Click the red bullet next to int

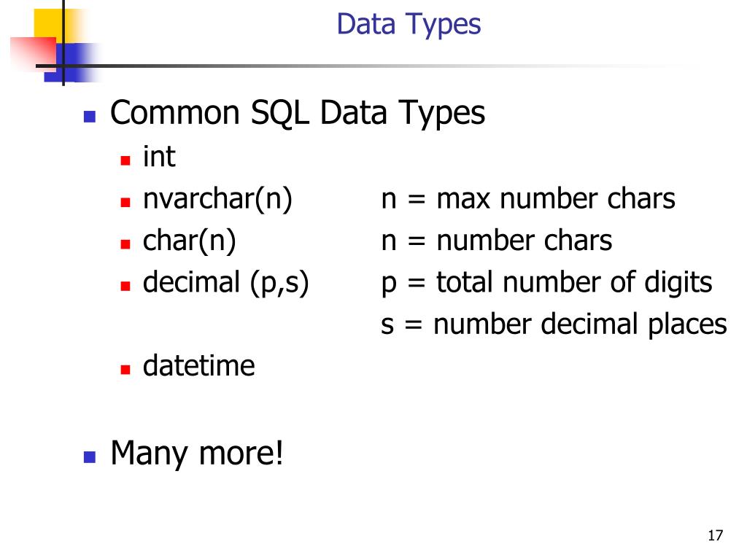tap(125, 160)
